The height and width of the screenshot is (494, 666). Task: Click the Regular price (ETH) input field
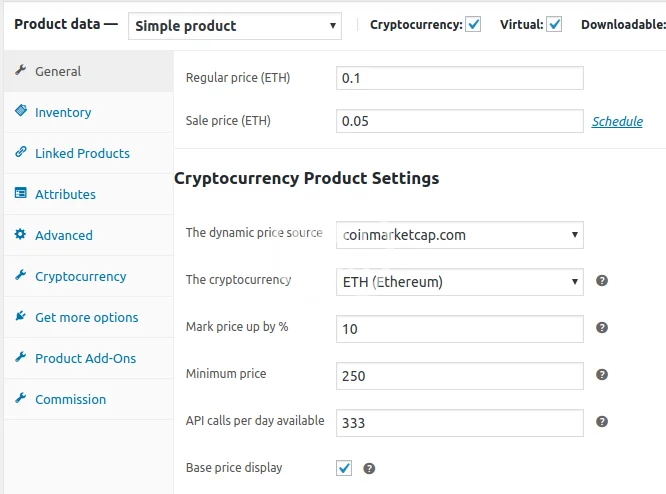pyautogui.click(x=460, y=78)
